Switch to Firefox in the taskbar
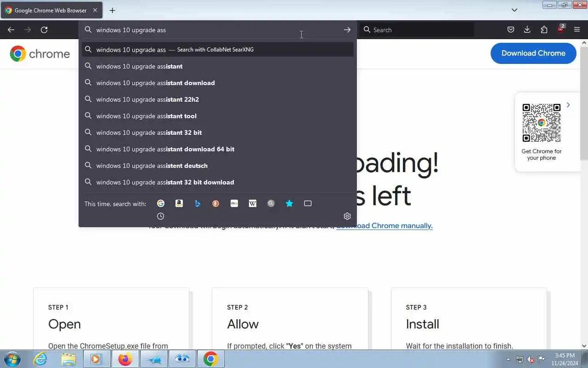The width and height of the screenshot is (588, 368). tap(124, 359)
